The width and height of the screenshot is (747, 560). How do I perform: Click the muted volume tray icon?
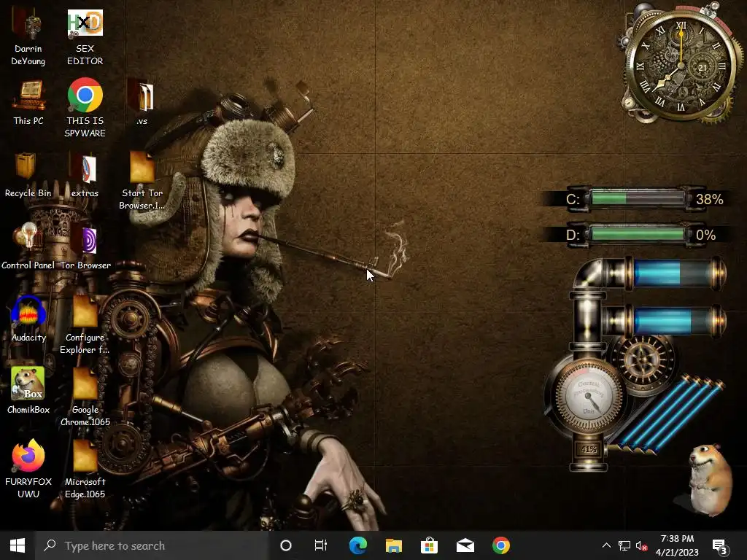tap(641, 545)
